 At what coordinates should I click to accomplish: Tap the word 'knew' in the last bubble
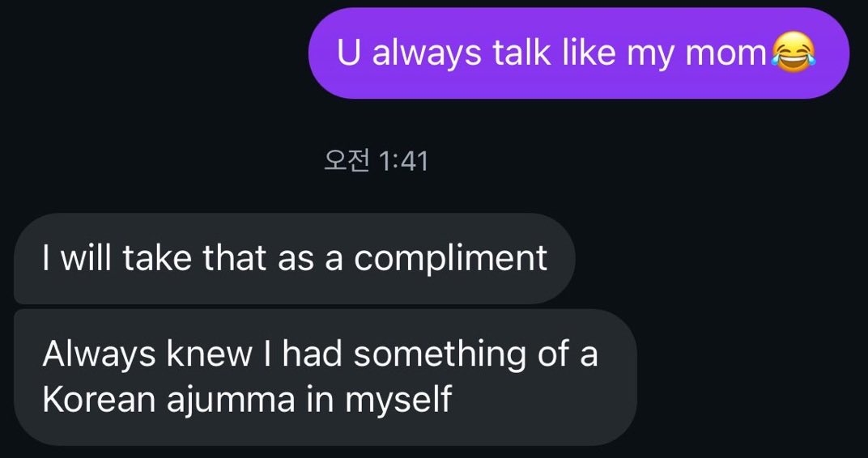coord(211,354)
